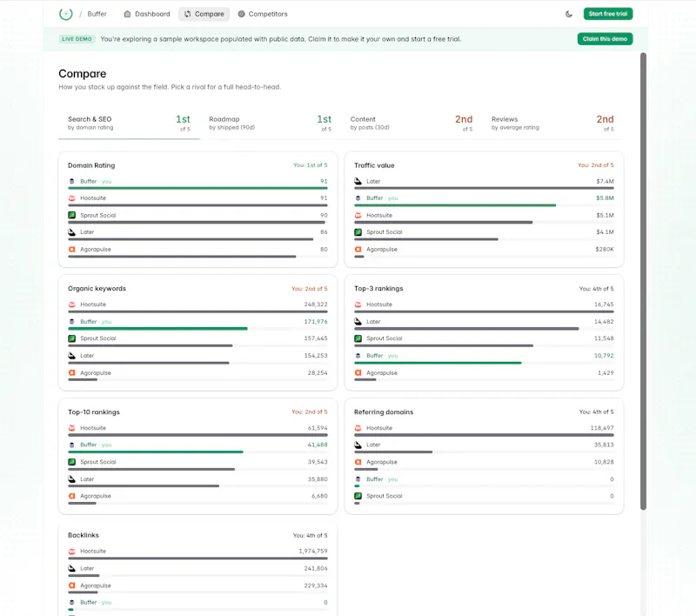The height and width of the screenshot is (616, 696).
Task: Click You: 1st of 5 label
Action: click(x=311, y=165)
